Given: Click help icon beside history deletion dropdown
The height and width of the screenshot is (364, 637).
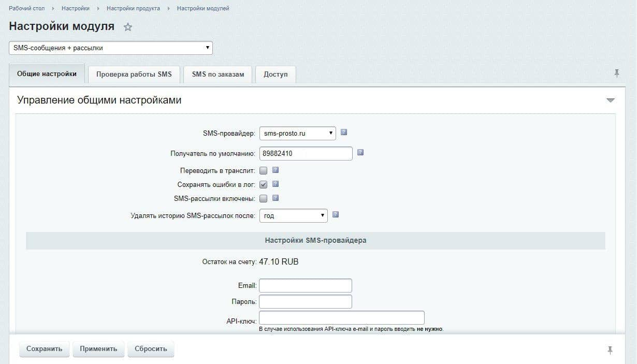Looking at the screenshot, I should click(x=336, y=214).
